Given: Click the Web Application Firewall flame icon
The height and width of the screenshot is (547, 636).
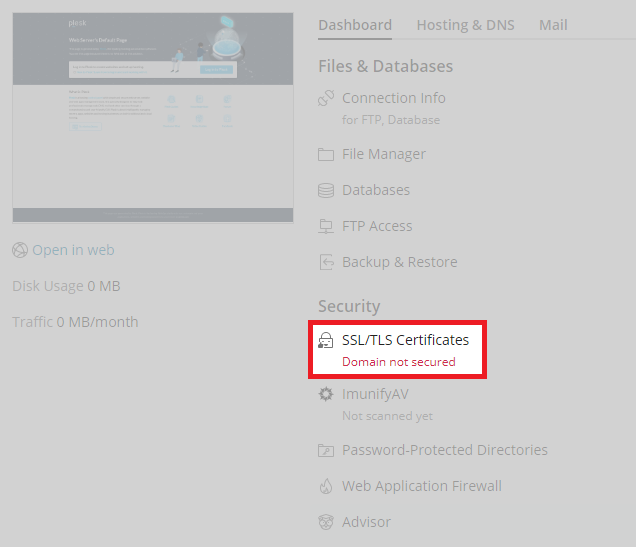Looking at the screenshot, I should (x=326, y=486).
